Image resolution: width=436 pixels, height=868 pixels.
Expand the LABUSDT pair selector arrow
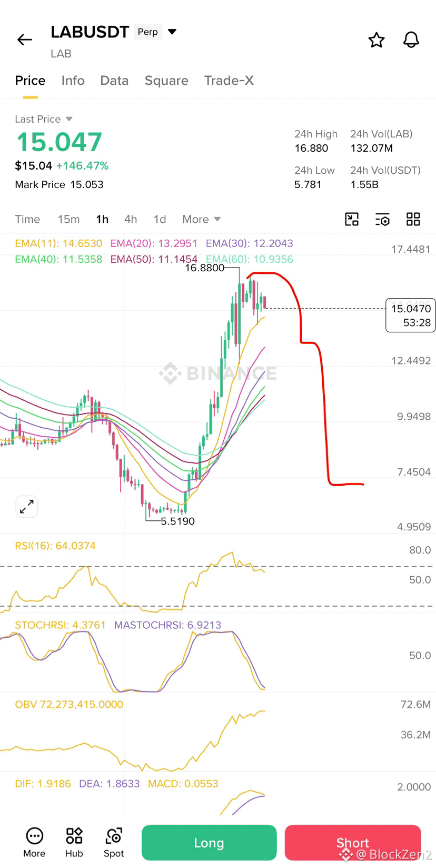click(x=172, y=32)
